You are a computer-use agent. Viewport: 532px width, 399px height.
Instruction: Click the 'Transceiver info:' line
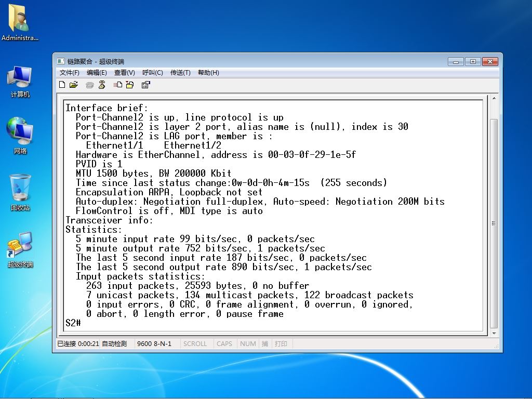point(109,220)
